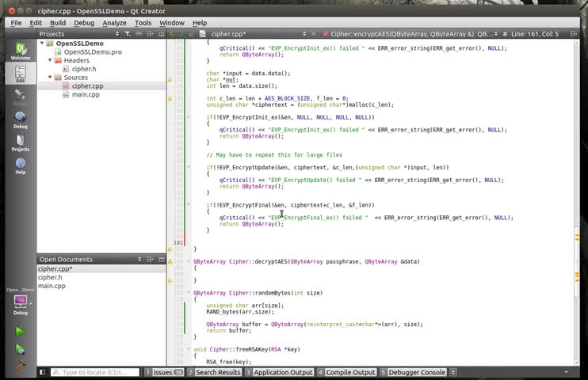Open the Search Results pane

pos(214,372)
